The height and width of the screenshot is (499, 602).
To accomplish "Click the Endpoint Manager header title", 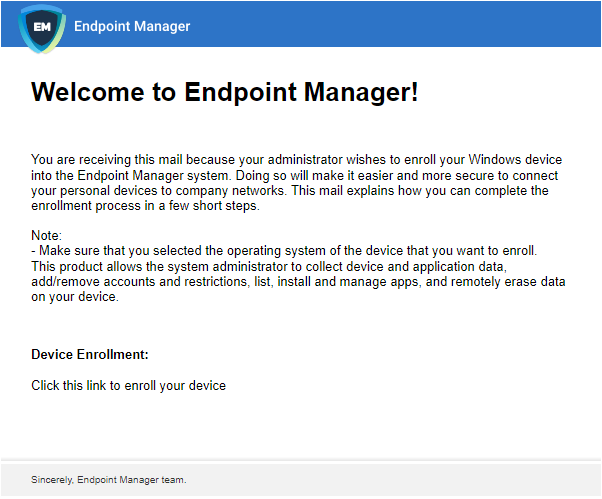I will tap(132, 26).
